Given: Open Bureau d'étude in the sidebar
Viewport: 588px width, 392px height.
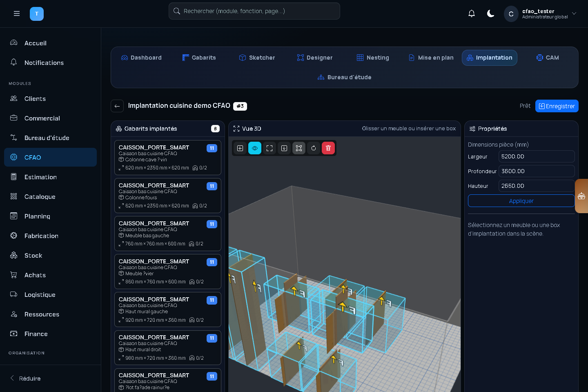Looking at the screenshot, I should (50, 138).
